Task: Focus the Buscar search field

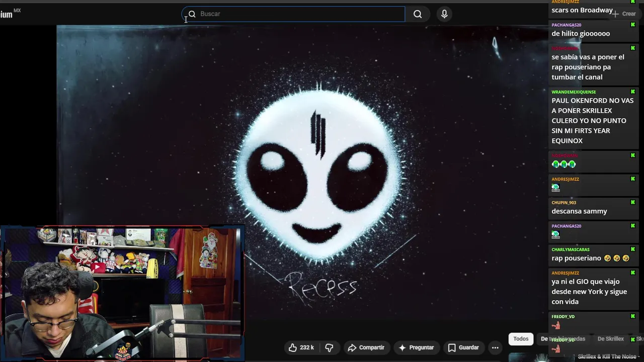Action: pyautogui.click(x=293, y=14)
